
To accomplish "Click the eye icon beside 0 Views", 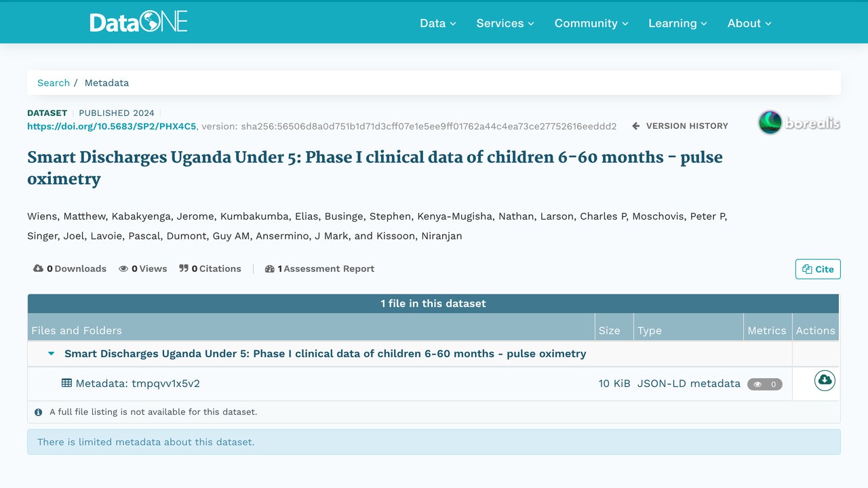I will pos(123,269).
